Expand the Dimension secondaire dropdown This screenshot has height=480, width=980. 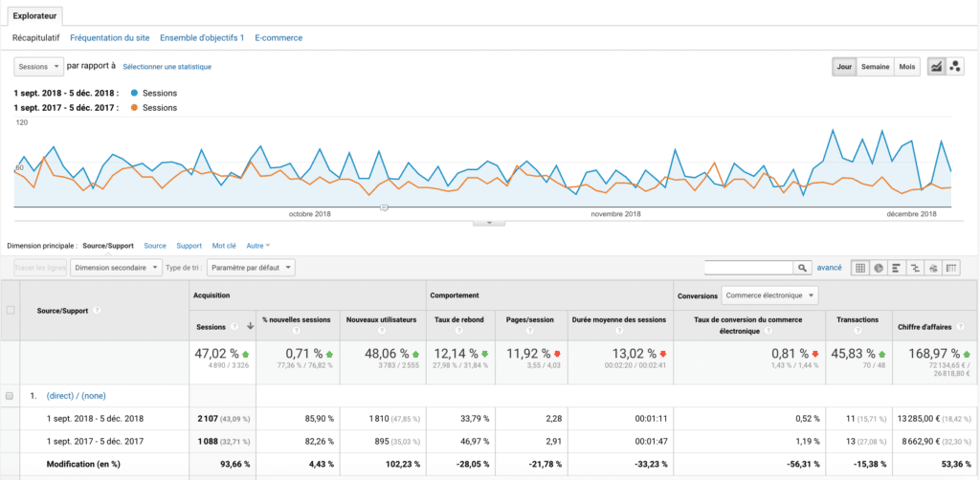tap(115, 269)
